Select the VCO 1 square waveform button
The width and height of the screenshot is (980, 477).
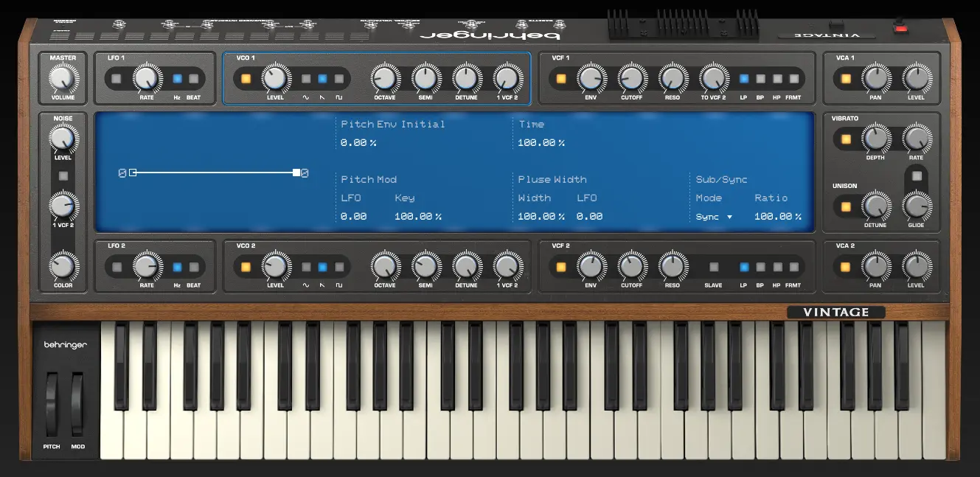click(339, 78)
